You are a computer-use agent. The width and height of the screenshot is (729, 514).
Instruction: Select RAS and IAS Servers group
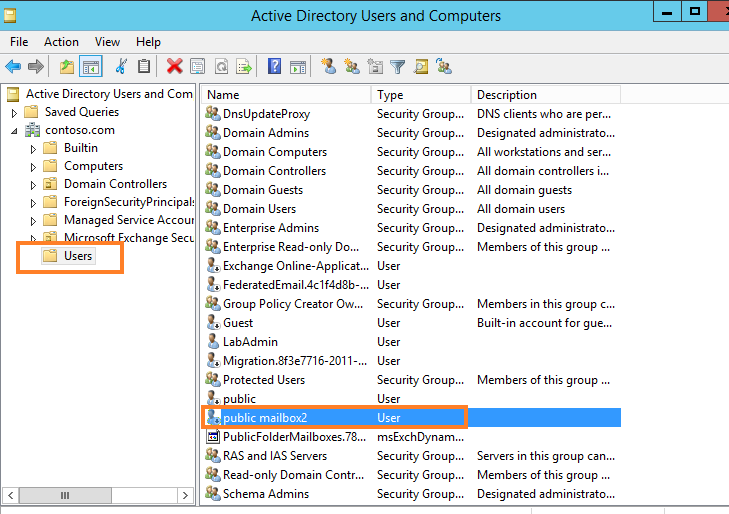coord(275,456)
